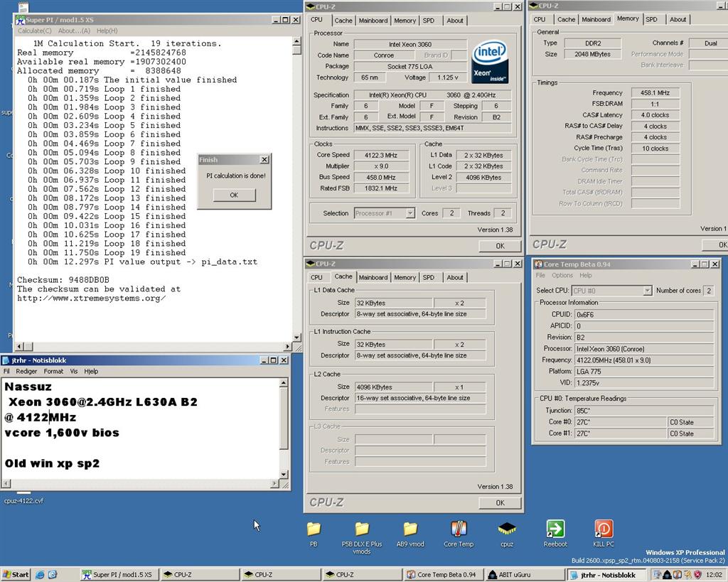Switch to SPD tab in CPU-Z Memory window
The width and height of the screenshot is (728, 582).
[651, 19]
